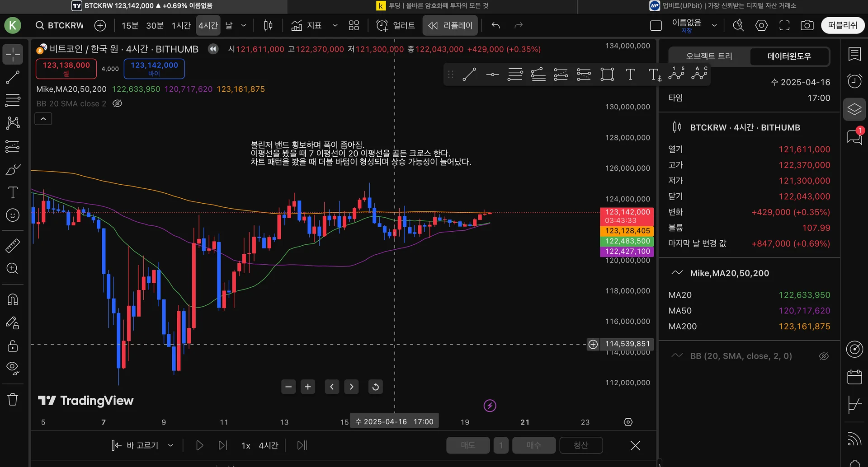This screenshot has width=868, height=467.
Task: Open the candle chart type selector
Action: click(x=268, y=25)
